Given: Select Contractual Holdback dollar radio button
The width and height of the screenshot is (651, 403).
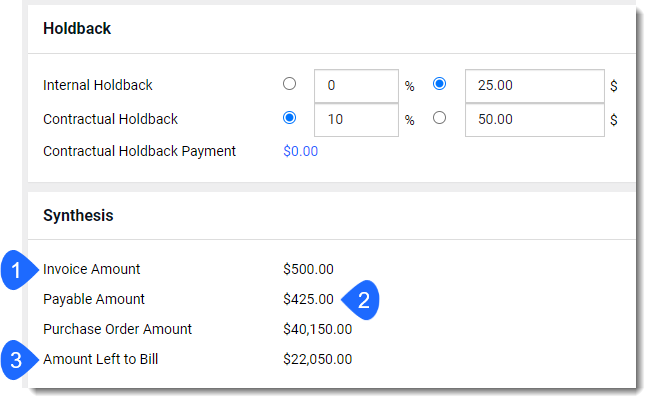Looking at the screenshot, I should click(x=439, y=118).
